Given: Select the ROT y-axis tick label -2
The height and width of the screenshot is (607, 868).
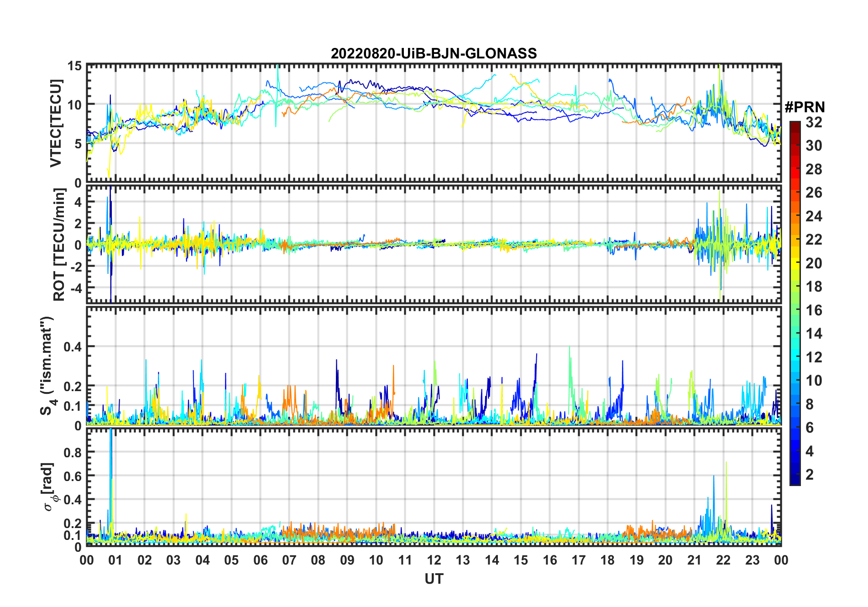Looking at the screenshot, I should [x=75, y=267].
